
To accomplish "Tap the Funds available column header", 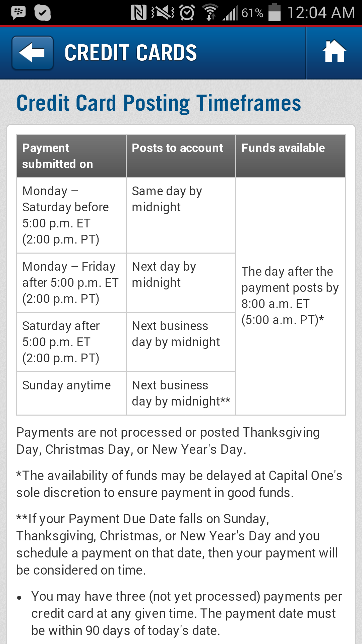I will coord(290,156).
